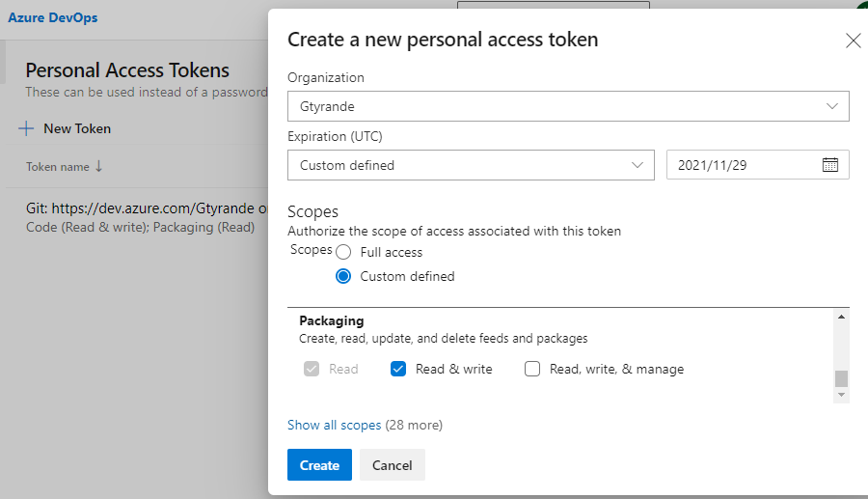Viewport: 868px width, 499px height.
Task: Click the expiration date input field
Action: tap(741, 165)
